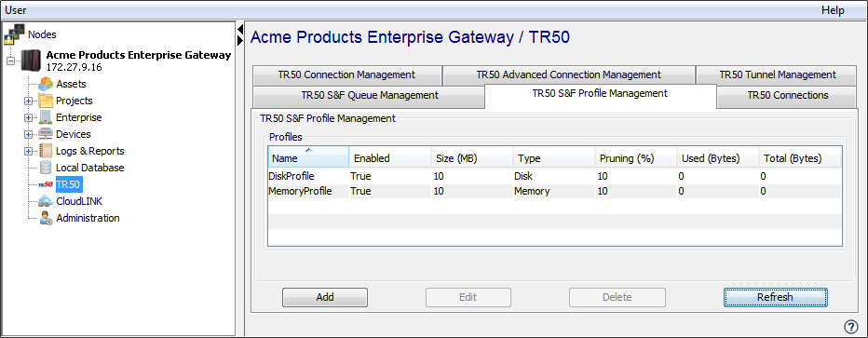Viewport: 868px width, 338px height.
Task: Open the TR50 S&F Queue Management tab
Action: coord(369,95)
